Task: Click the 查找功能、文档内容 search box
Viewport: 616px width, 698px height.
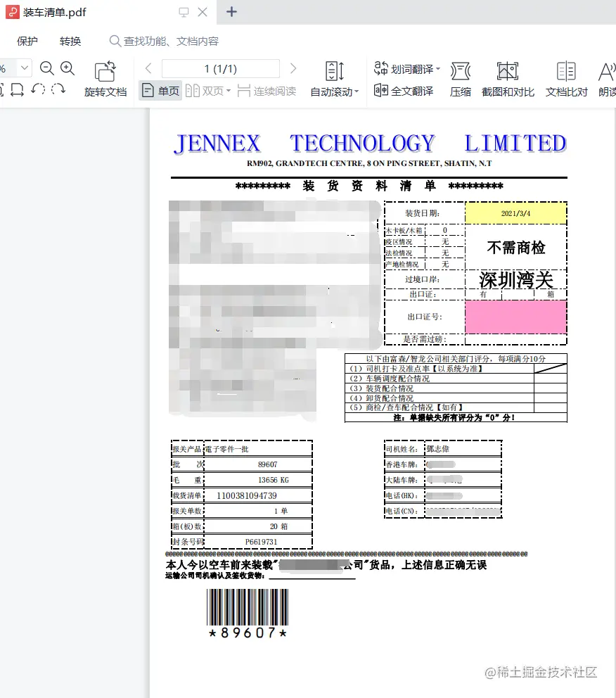Action: pyautogui.click(x=164, y=42)
